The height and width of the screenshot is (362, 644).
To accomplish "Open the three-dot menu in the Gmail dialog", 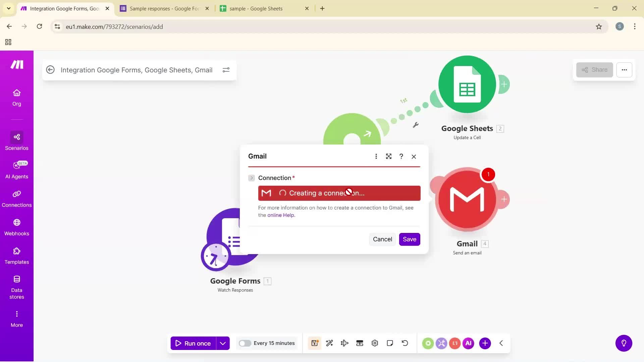I will coord(376,156).
